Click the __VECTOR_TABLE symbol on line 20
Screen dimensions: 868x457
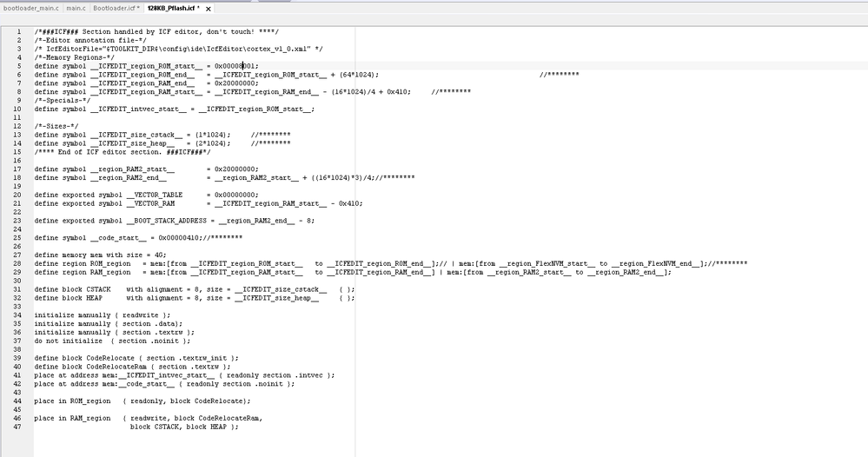click(x=155, y=195)
